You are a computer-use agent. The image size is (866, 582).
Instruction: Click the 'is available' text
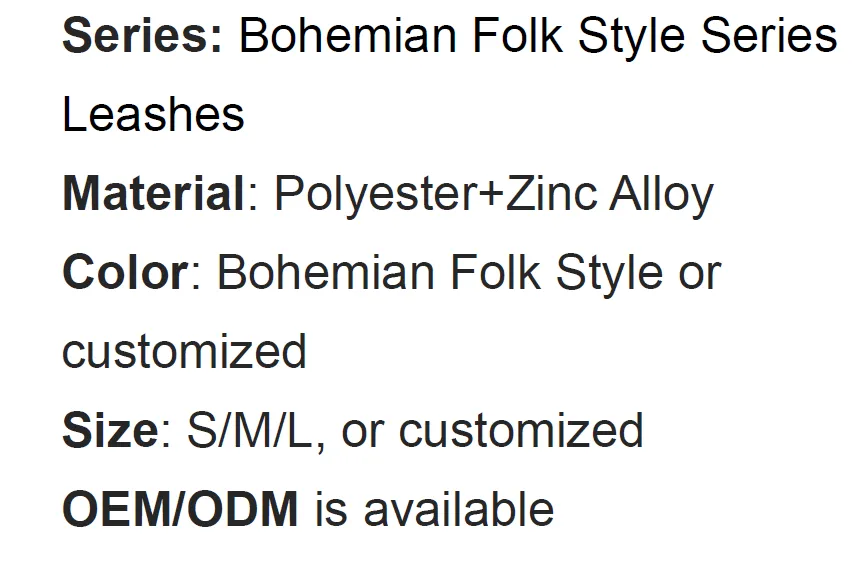pos(434,509)
